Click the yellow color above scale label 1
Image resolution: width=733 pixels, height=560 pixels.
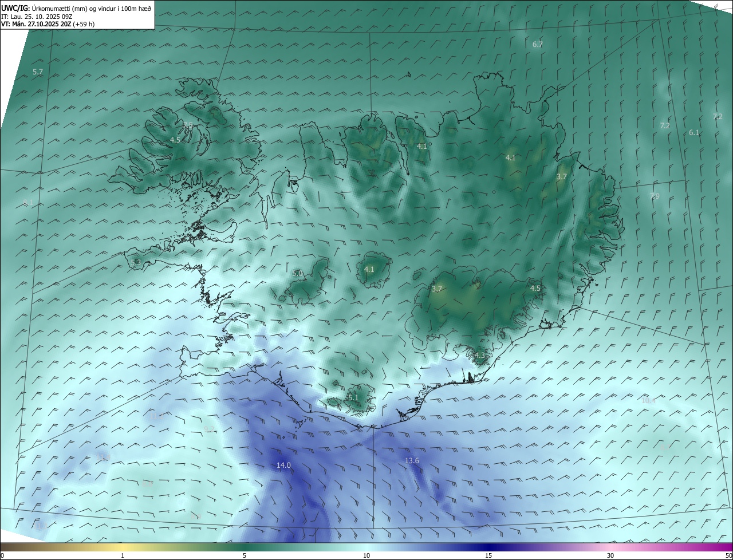[x=123, y=547]
